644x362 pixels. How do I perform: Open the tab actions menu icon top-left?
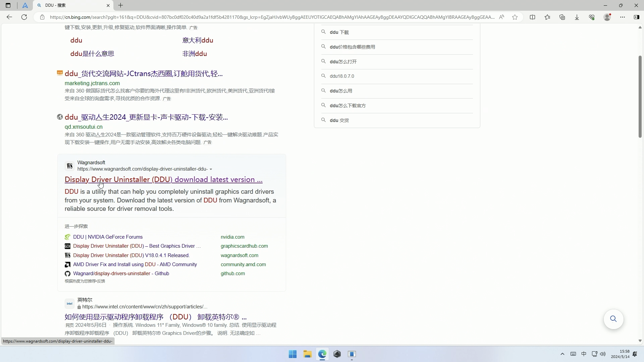tap(8, 5)
